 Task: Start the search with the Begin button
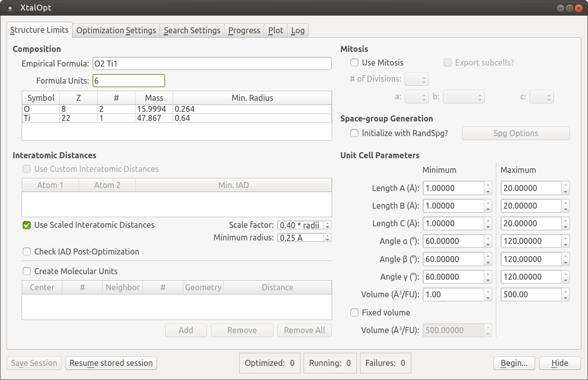click(514, 363)
